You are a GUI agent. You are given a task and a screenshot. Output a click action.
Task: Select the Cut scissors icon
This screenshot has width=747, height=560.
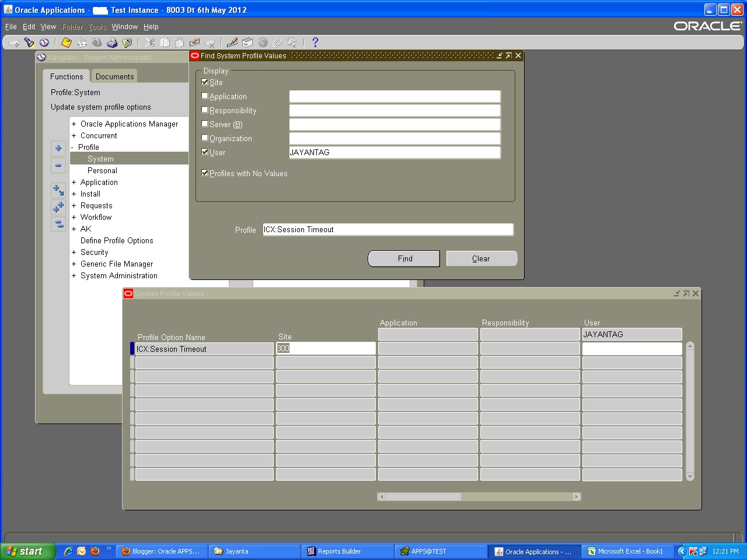click(149, 42)
